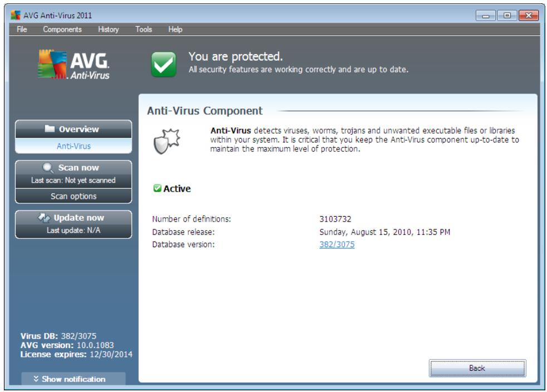This screenshot has width=547, height=392.
Task: Expand the Show notification panel
Action: click(74, 379)
